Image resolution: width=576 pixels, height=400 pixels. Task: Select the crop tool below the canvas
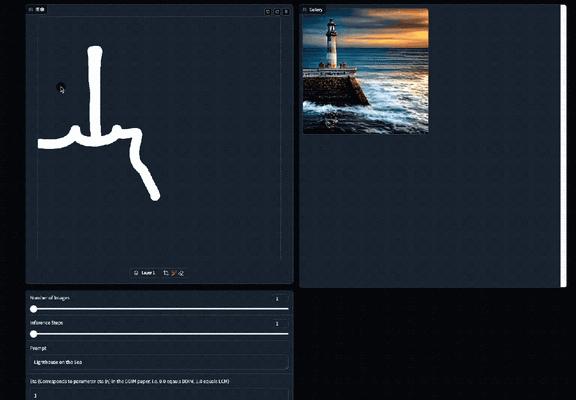pyautogui.click(x=166, y=273)
